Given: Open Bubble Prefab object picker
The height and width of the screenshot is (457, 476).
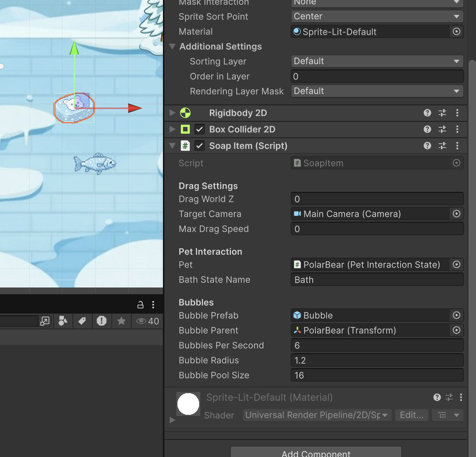Looking at the screenshot, I should click(457, 315).
